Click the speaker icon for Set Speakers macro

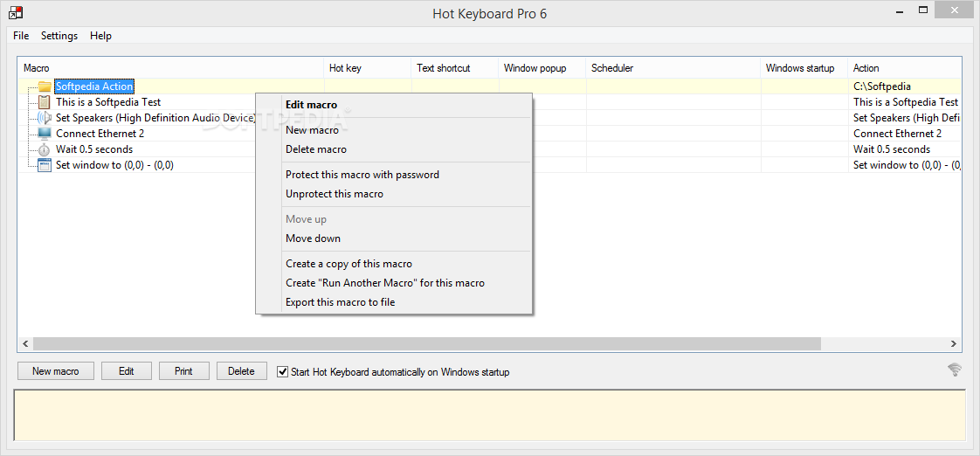45,118
